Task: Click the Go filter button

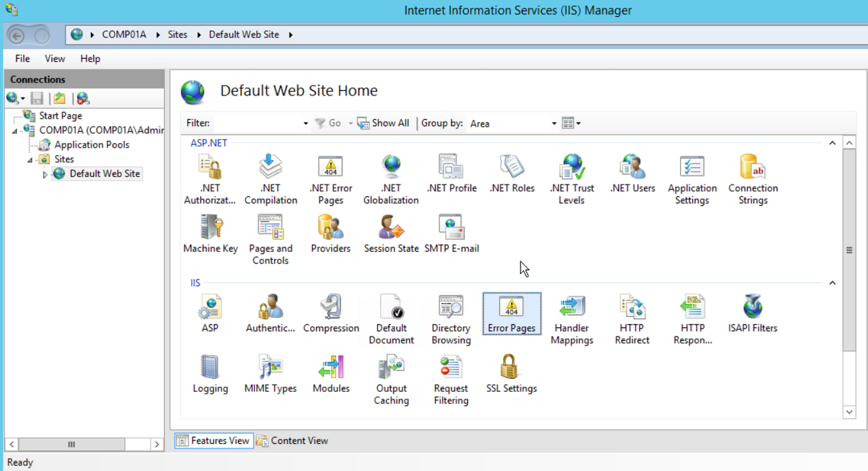Action: 328,123
